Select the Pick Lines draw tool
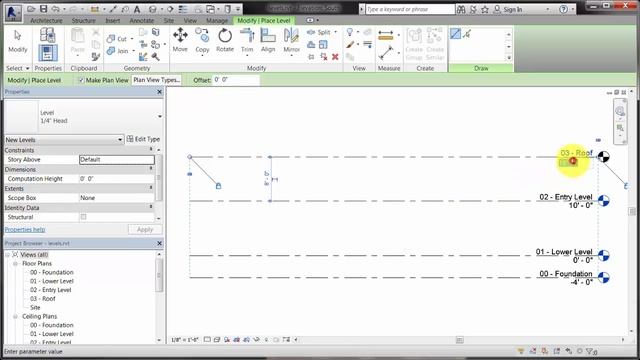Viewport: 640px width, 360px height. [x=467, y=33]
